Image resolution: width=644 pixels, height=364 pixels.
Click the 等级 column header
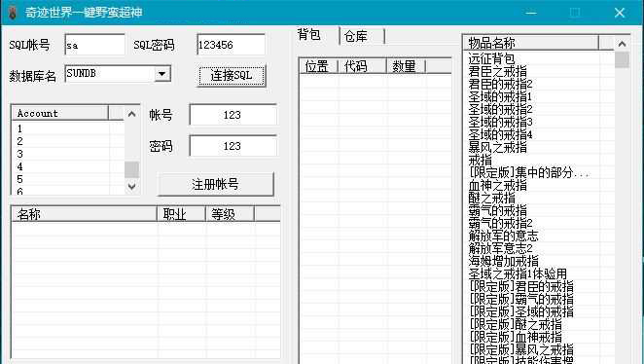pos(230,214)
